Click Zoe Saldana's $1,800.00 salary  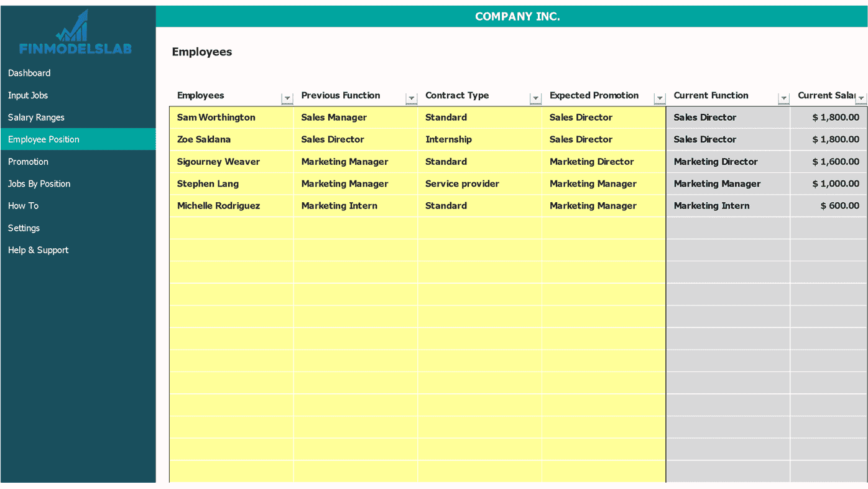pos(829,139)
